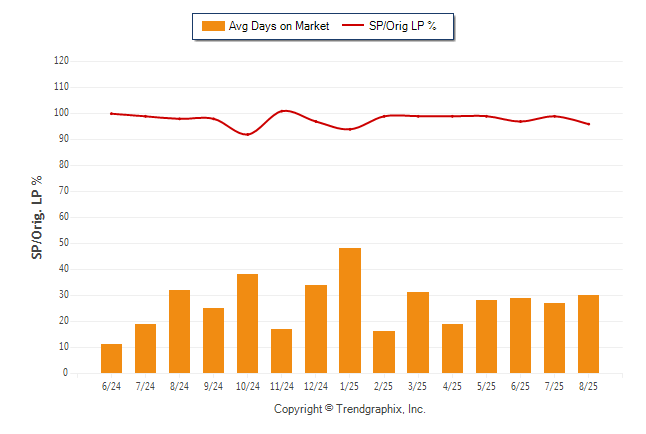Pick the 8/25 orange bar
The width and height of the screenshot is (646, 434).
point(588,334)
